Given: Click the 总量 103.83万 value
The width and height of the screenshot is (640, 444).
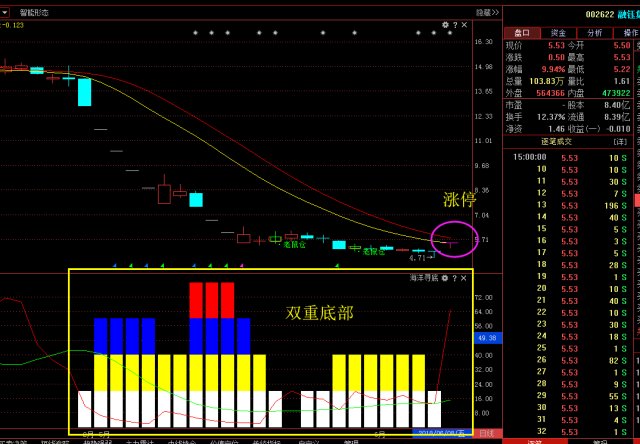Looking at the screenshot, I should click(x=547, y=81).
